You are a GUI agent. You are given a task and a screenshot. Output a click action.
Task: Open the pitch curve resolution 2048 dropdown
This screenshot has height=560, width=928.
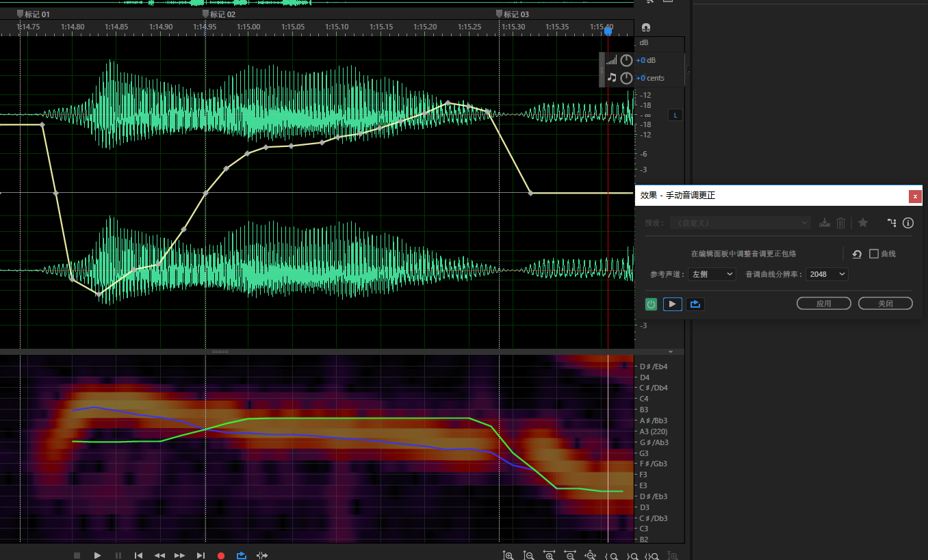click(x=827, y=274)
